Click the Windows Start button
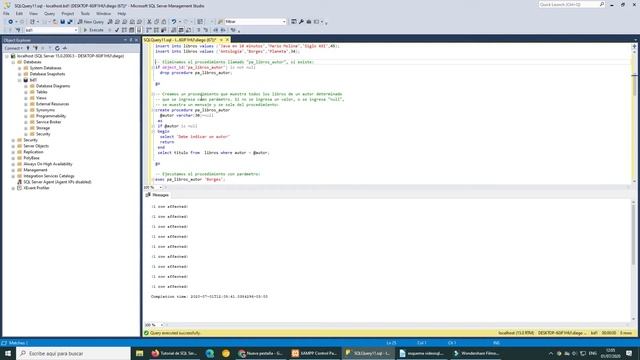This screenshot has width=640, height=360. tap(8, 353)
